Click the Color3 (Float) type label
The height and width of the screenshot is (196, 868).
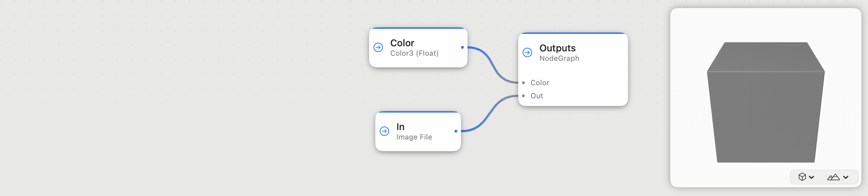[414, 53]
